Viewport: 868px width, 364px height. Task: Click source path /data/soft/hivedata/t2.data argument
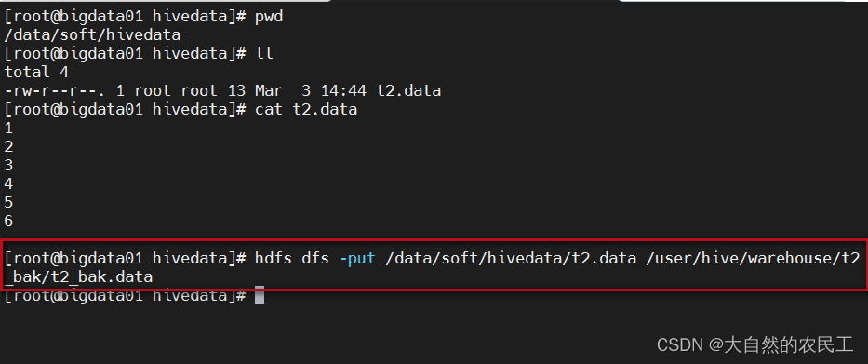[511, 258]
